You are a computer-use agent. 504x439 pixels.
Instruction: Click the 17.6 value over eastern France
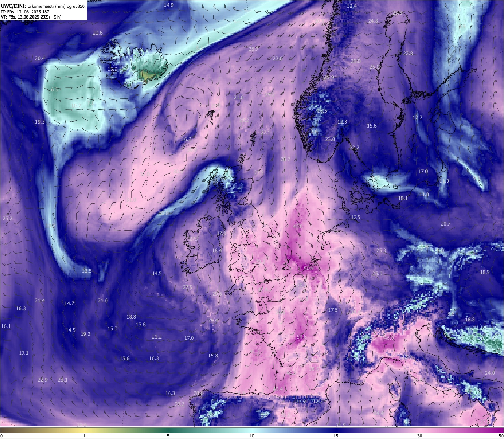[x=333, y=310]
